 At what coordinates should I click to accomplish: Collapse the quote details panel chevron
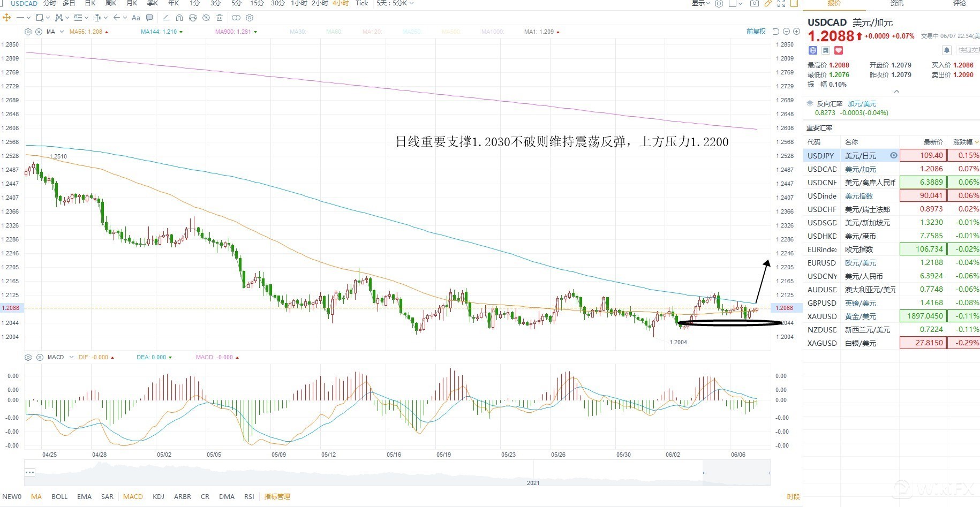click(x=896, y=92)
